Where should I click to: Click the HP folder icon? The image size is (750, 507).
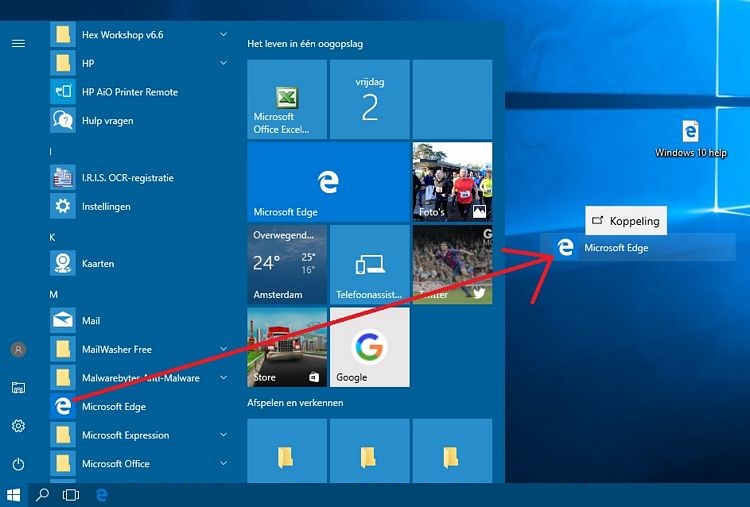63,63
